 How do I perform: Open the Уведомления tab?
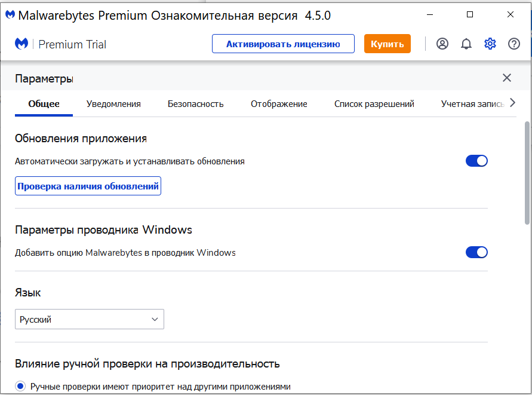coord(113,104)
